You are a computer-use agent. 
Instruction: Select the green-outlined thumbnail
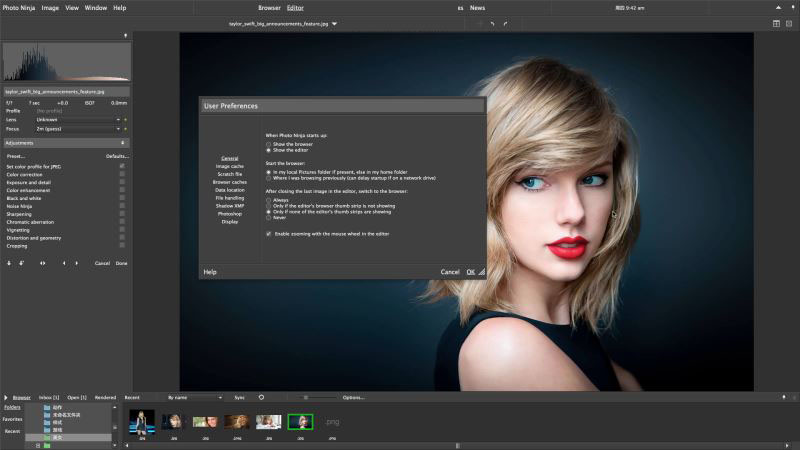coord(300,421)
